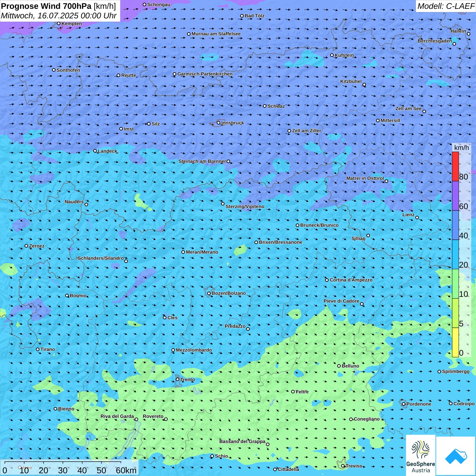Click the GeoSphere Austria logo

[421, 455]
